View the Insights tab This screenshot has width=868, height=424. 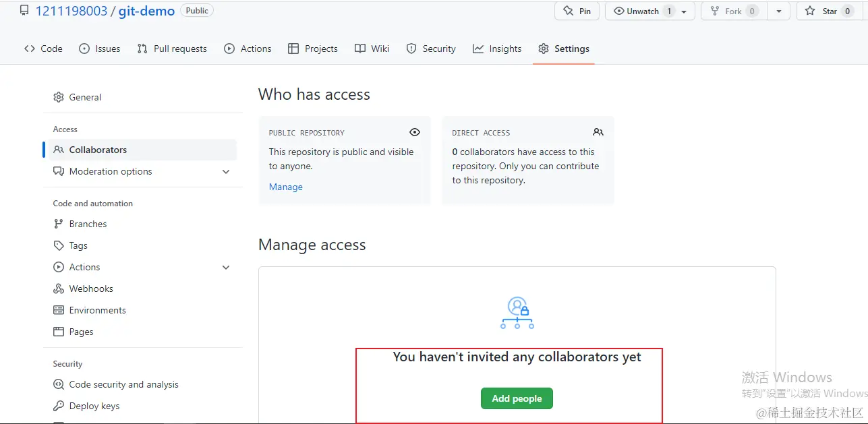497,49
